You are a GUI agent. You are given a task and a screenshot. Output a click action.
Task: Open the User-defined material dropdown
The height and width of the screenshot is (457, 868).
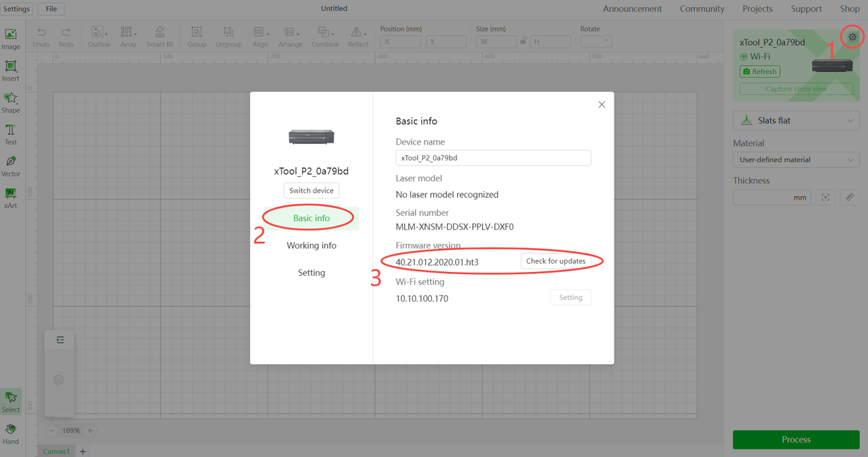[796, 160]
